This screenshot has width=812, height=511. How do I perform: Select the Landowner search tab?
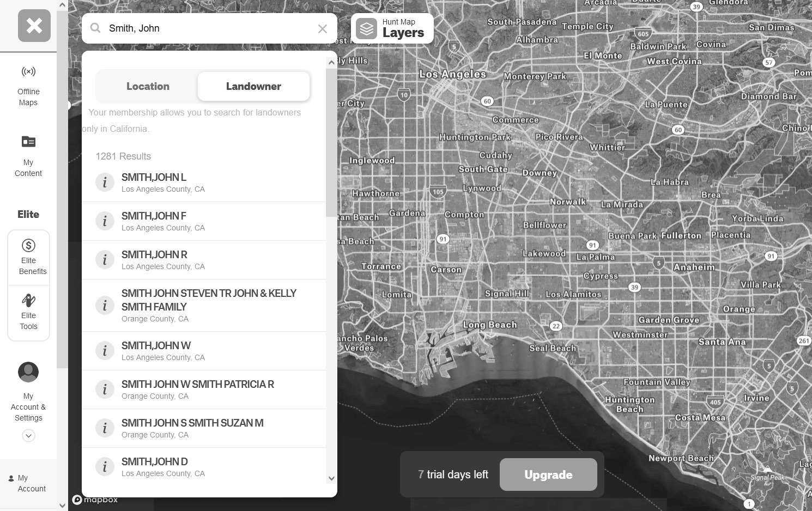point(253,86)
